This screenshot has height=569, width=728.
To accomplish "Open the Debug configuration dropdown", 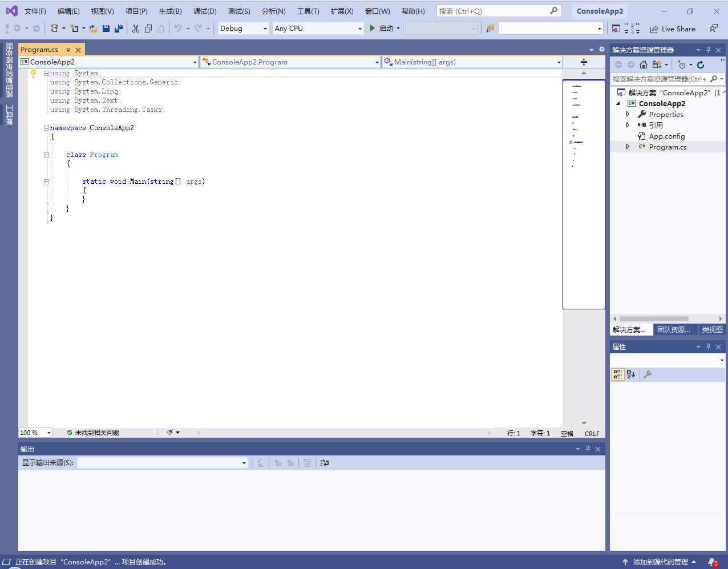I will (244, 29).
